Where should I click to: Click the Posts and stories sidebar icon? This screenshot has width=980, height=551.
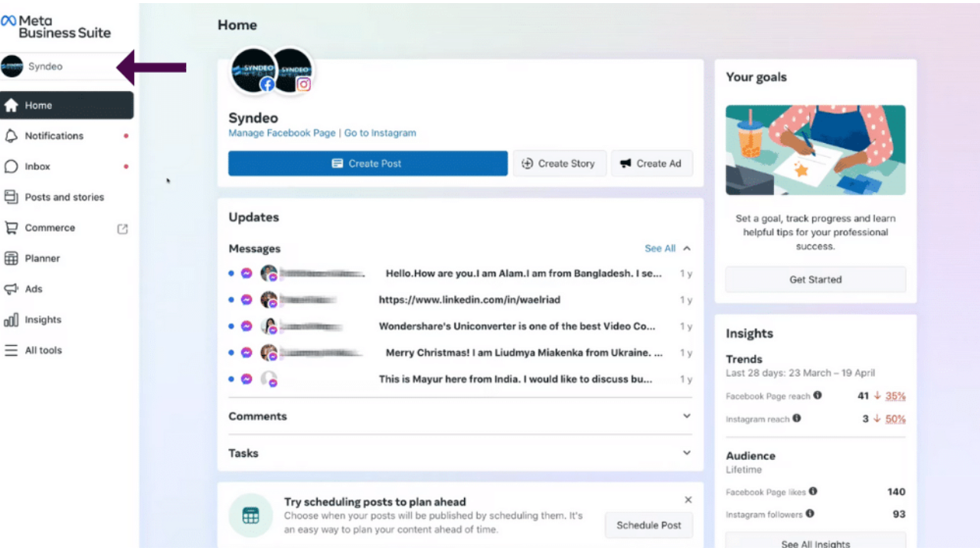coord(11,197)
